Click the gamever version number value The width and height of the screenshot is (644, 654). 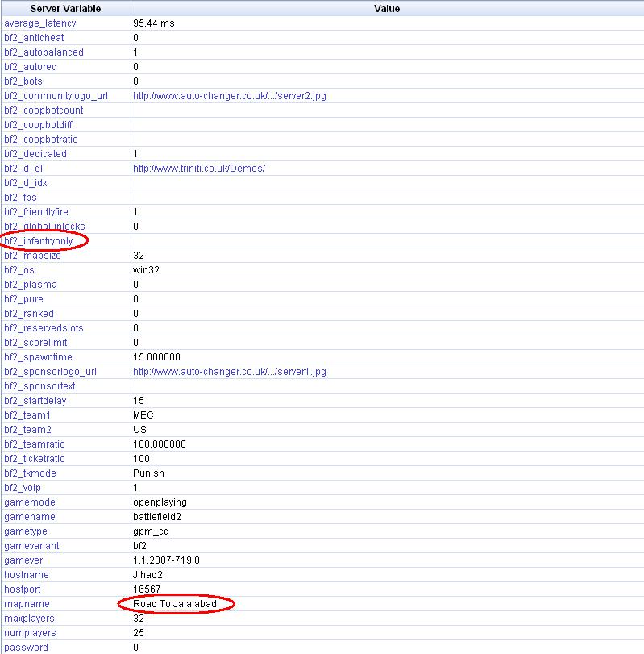[x=166, y=560]
